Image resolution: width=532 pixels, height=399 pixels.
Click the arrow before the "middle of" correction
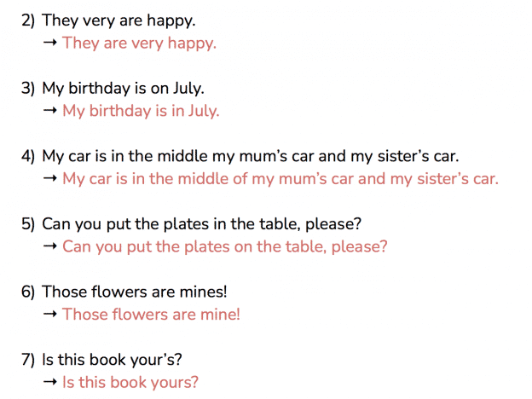coord(50,178)
